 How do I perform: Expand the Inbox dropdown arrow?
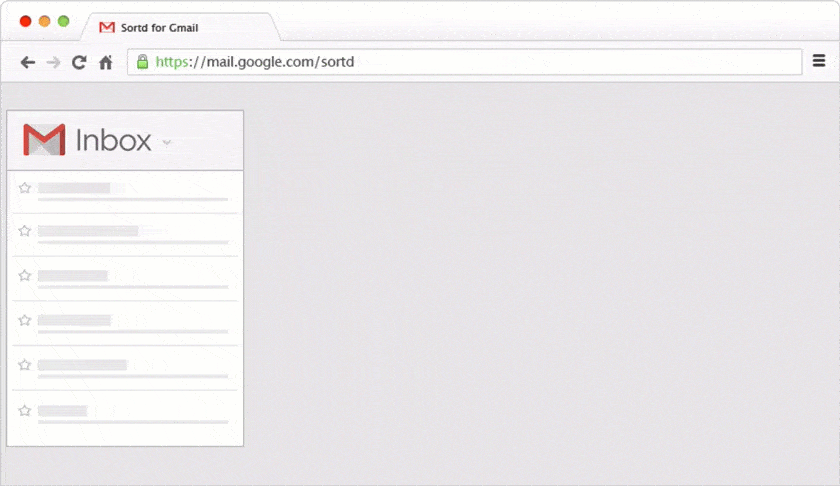click(x=167, y=143)
